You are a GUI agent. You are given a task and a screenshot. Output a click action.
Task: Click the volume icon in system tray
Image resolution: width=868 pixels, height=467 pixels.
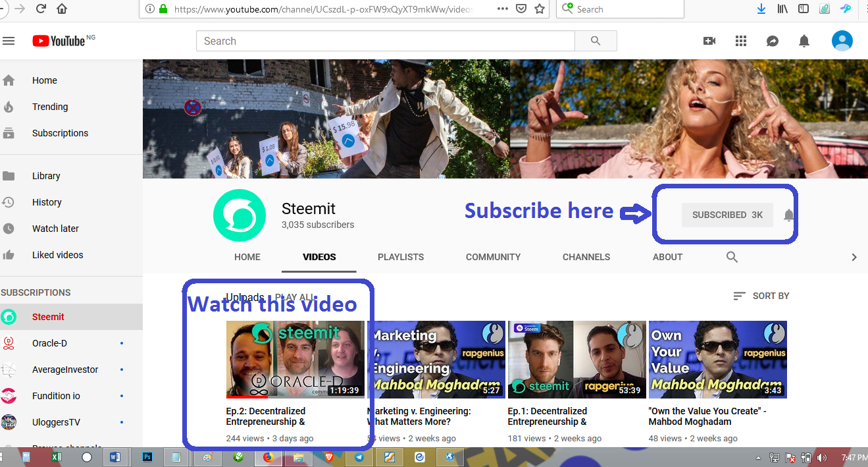point(821,457)
